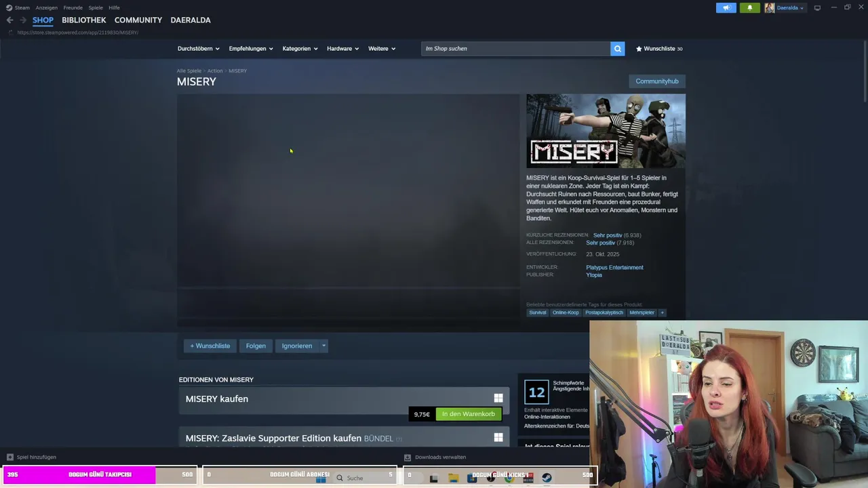Click the Online-Koop tag

[566, 312]
